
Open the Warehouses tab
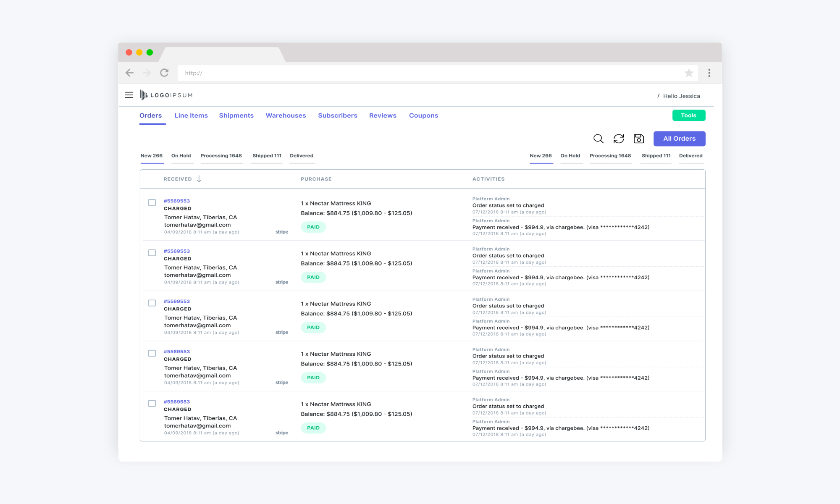286,115
